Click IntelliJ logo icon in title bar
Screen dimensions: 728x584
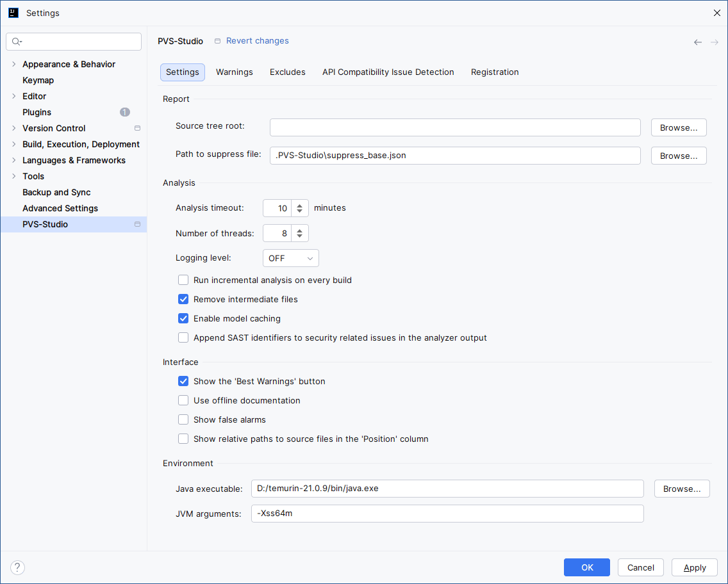point(13,13)
